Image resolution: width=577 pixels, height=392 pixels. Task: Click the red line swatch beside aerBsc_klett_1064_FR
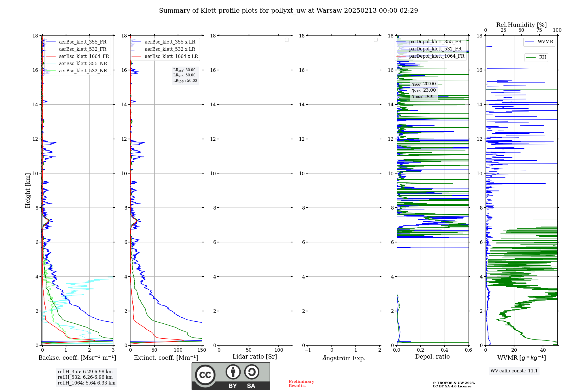tap(51, 56)
